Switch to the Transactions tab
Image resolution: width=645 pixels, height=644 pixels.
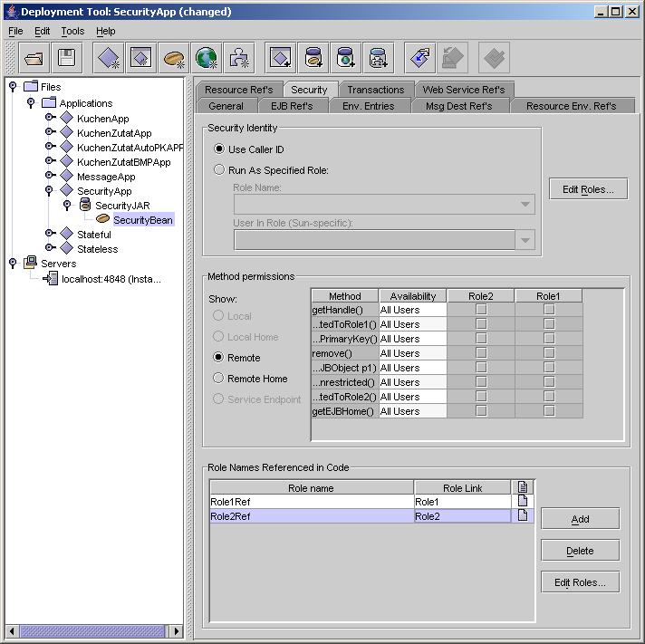click(x=376, y=90)
